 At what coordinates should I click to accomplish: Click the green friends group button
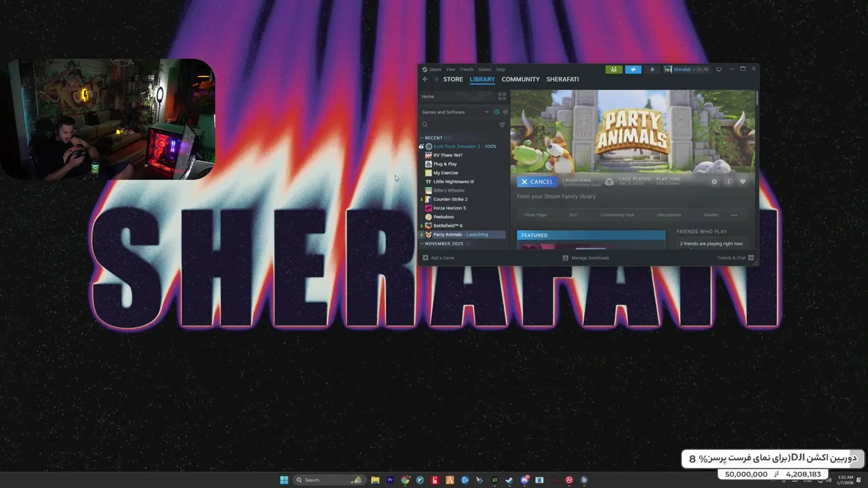pos(614,69)
